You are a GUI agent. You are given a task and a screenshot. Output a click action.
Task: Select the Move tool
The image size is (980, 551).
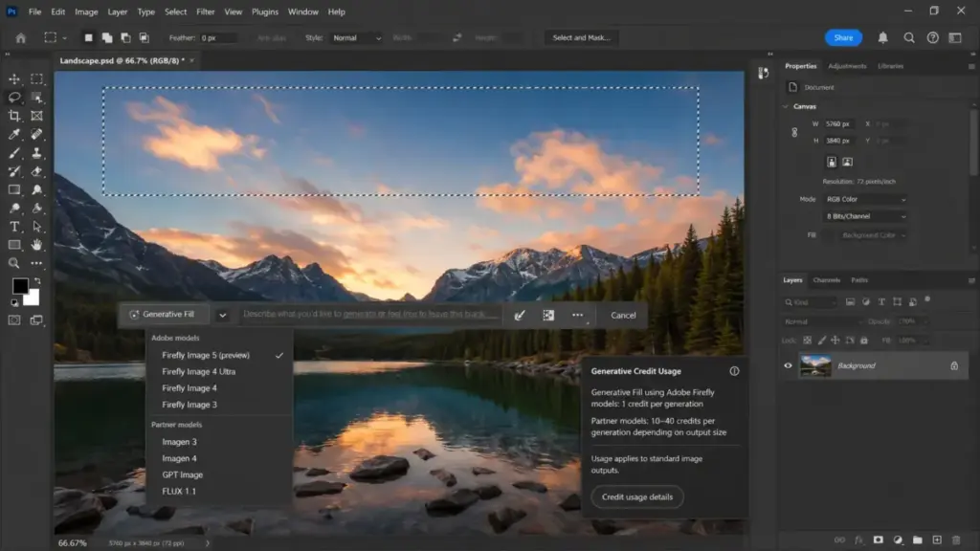(x=13, y=79)
